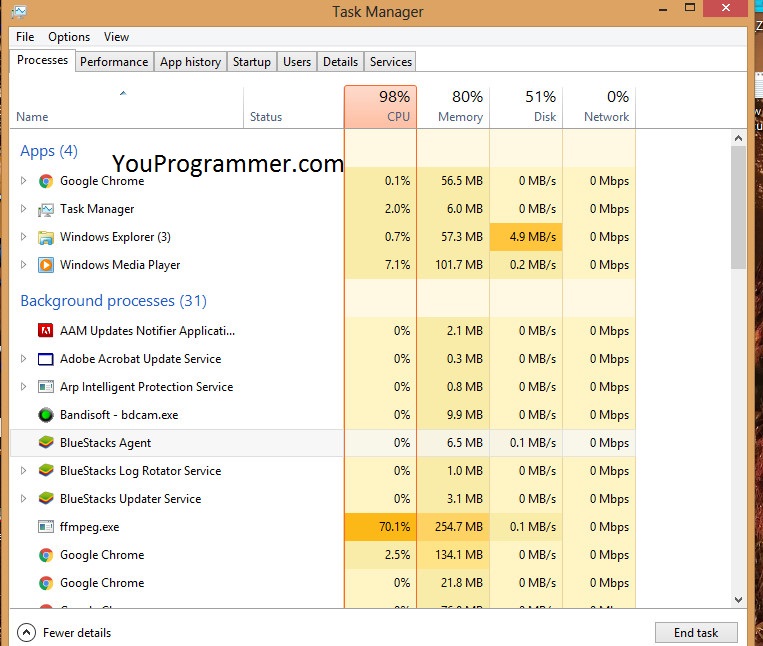Sort by the Status column header
This screenshot has height=646, width=763.
point(293,108)
